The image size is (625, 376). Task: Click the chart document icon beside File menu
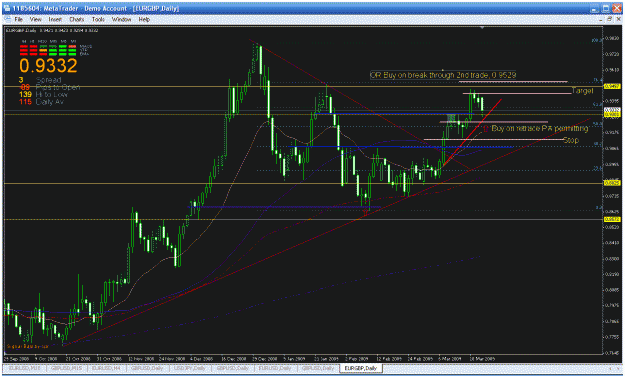[x=7, y=19]
